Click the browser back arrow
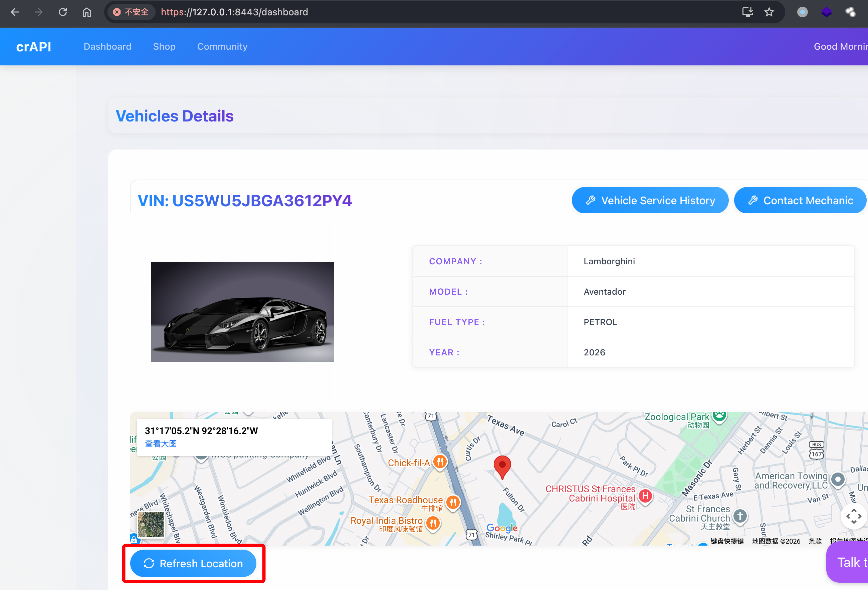This screenshot has width=868, height=590. [15, 12]
